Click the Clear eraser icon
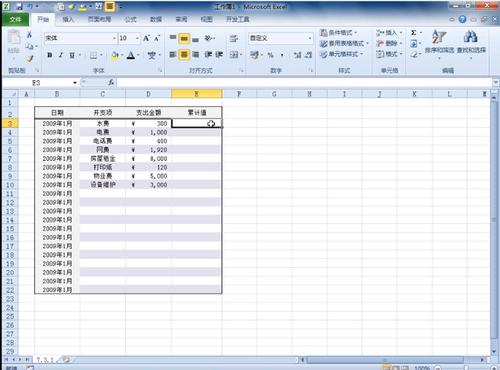The height and width of the screenshot is (370, 500). click(x=414, y=54)
